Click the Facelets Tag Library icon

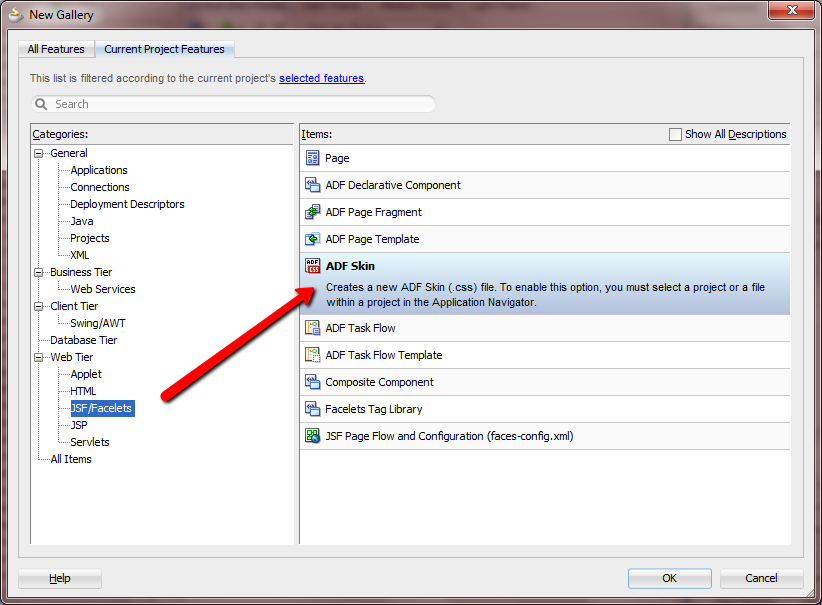[312, 409]
